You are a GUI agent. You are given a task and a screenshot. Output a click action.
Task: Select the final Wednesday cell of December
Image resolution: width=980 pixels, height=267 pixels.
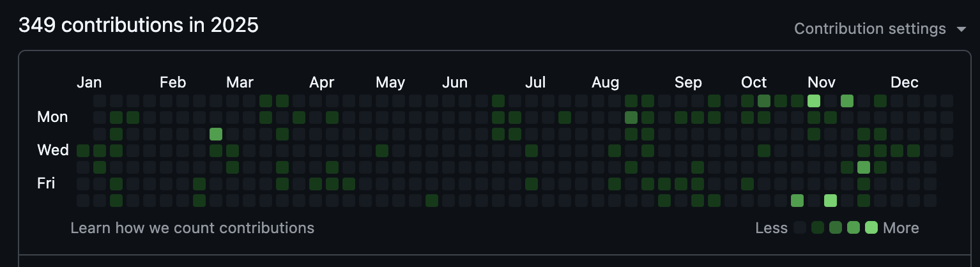947,151
